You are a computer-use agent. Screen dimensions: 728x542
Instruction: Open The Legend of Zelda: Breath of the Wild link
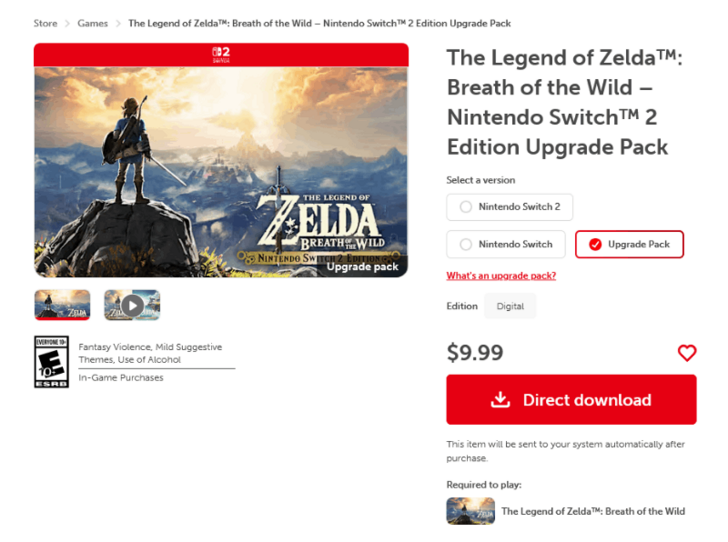point(593,511)
